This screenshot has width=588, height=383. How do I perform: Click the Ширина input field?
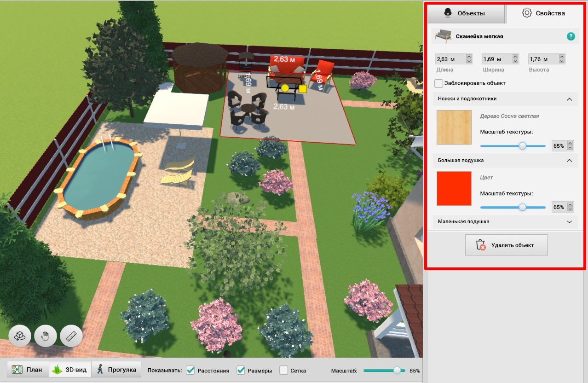pyautogui.click(x=497, y=59)
